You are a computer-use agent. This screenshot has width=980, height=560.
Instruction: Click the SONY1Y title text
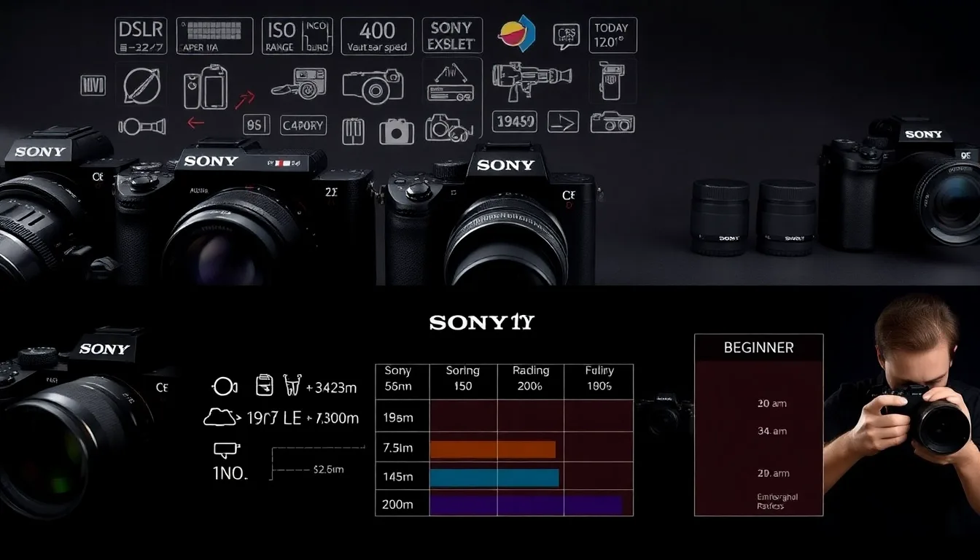tap(481, 322)
